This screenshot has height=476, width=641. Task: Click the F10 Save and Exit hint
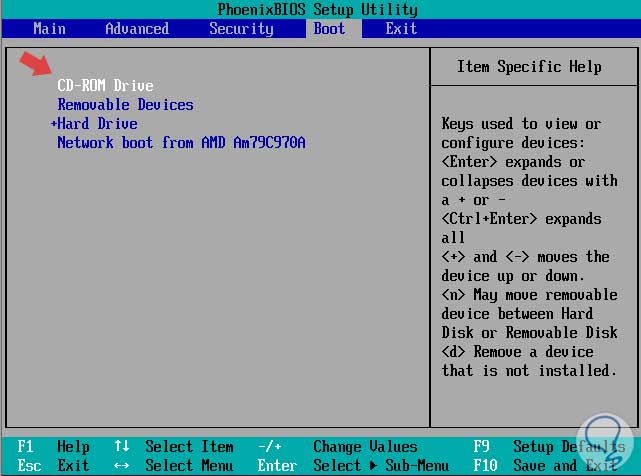point(545,465)
